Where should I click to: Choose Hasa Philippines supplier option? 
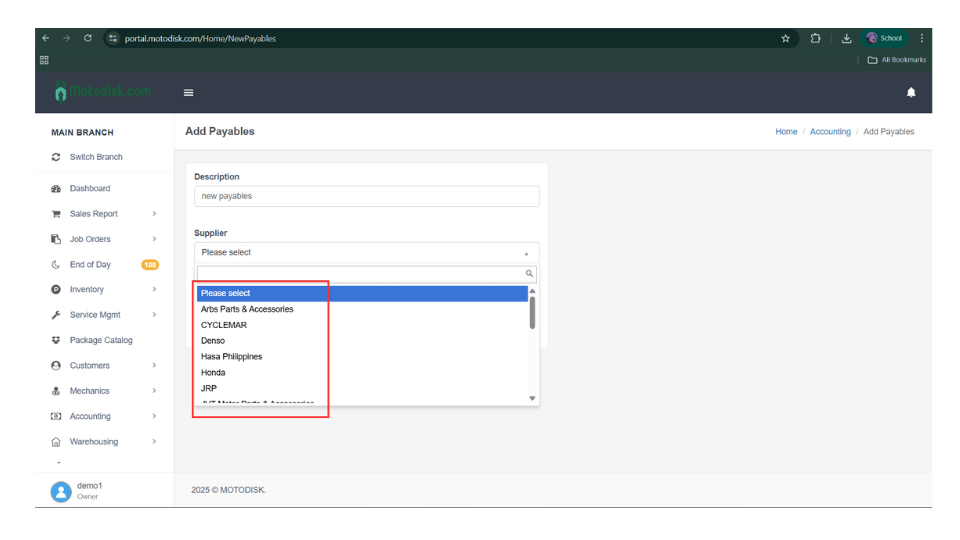231,357
